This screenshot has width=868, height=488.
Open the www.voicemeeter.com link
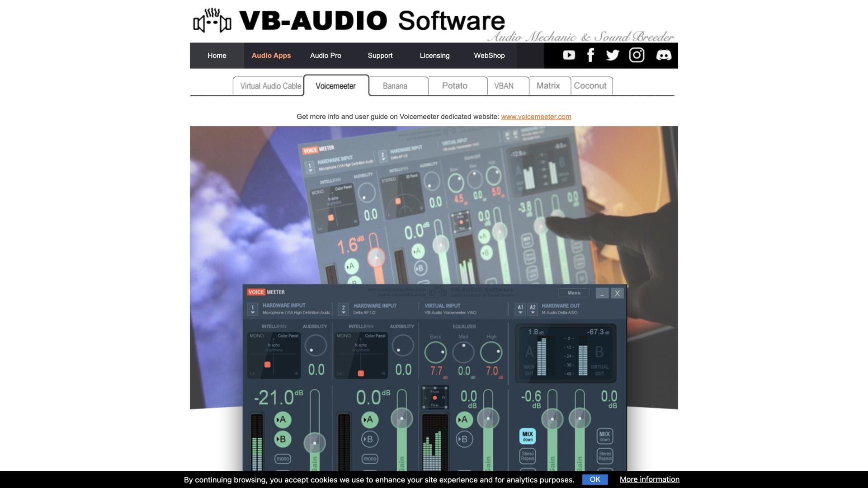[x=536, y=117]
